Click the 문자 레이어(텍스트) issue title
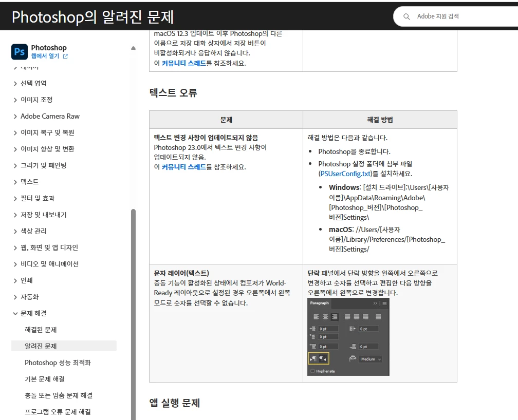This screenshot has height=420, width=518. pyautogui.click(x=181, y=273)
